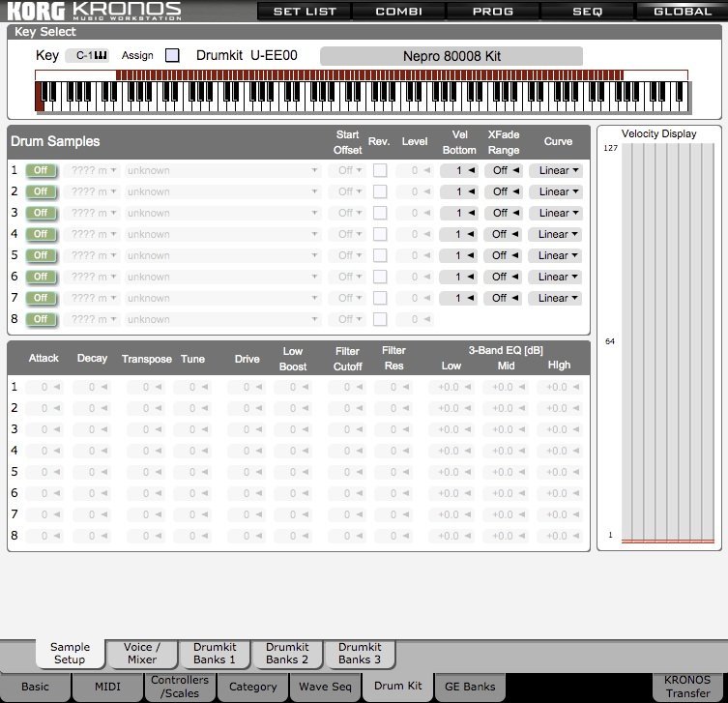Click Level stepper for sample 1
Image resolution: width=728 pixels, height=703 pixels.
[x=415, y=170]
